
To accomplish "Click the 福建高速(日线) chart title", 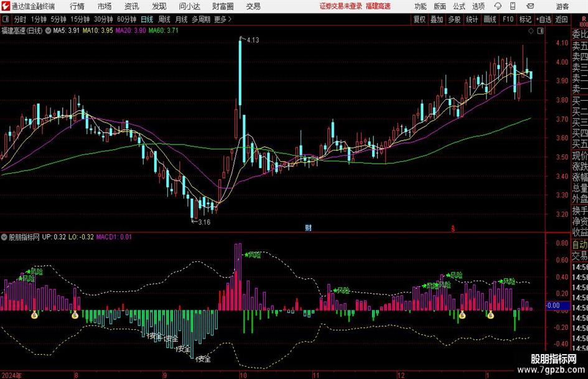I will (x=22, y=30).
